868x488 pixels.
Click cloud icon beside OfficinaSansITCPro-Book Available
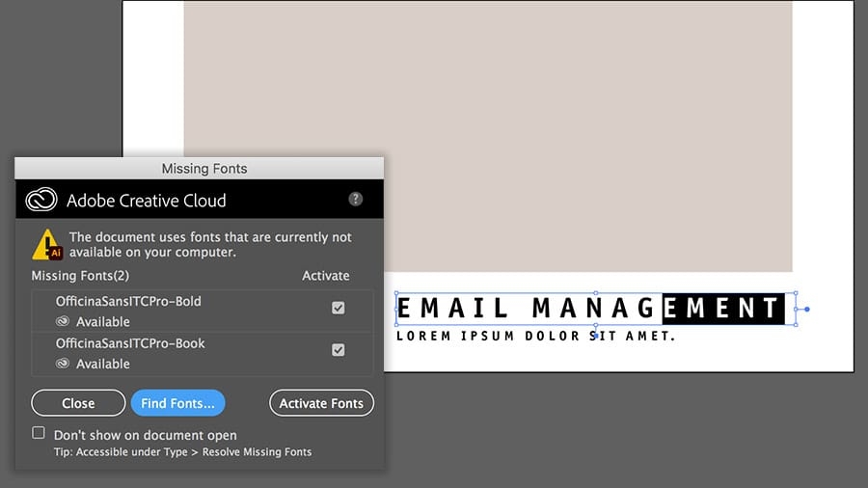pos(63,364)
